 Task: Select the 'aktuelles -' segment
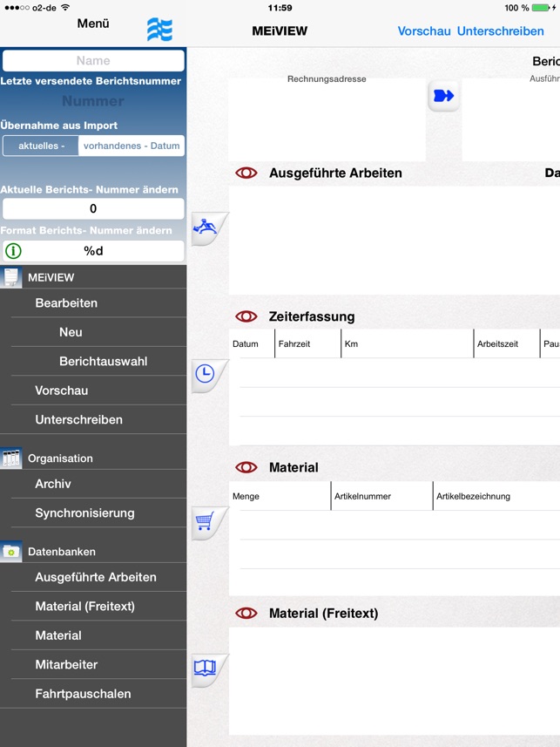click(41, 146)
